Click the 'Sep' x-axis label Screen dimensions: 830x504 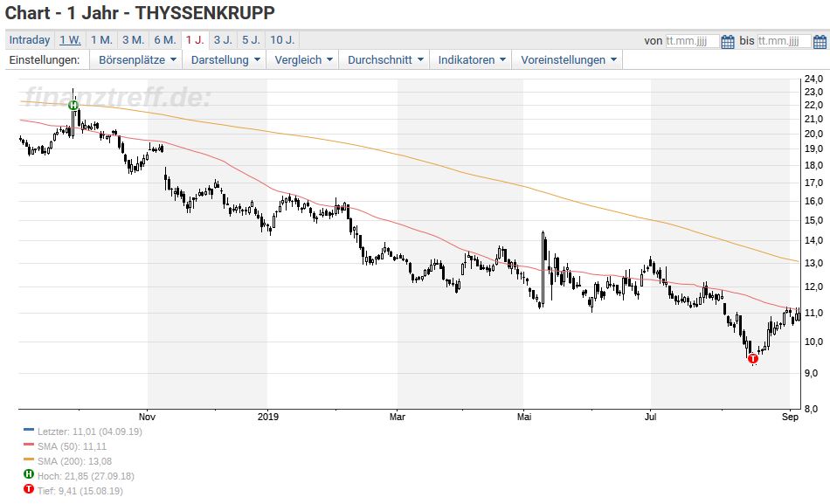tap(790, 417)
